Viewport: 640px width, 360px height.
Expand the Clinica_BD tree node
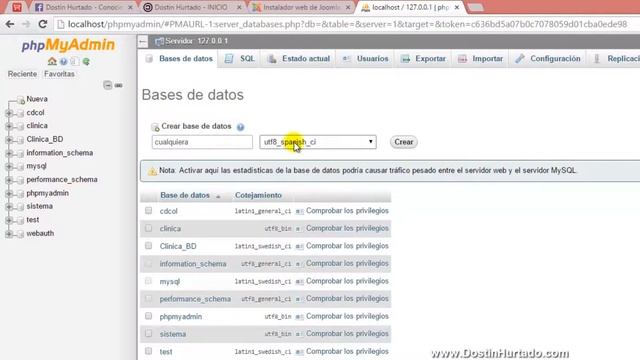[x=9, y=140]
